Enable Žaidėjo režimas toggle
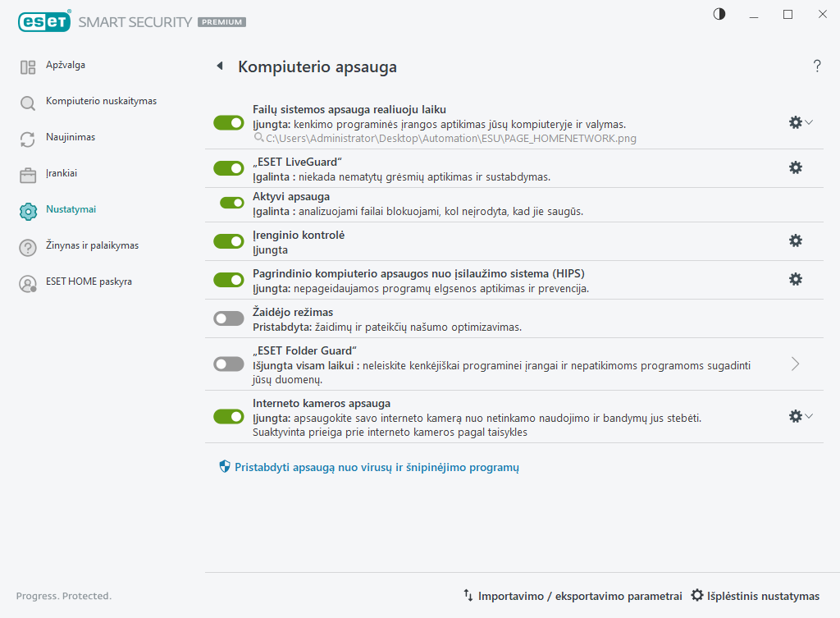 click(229, 318)
